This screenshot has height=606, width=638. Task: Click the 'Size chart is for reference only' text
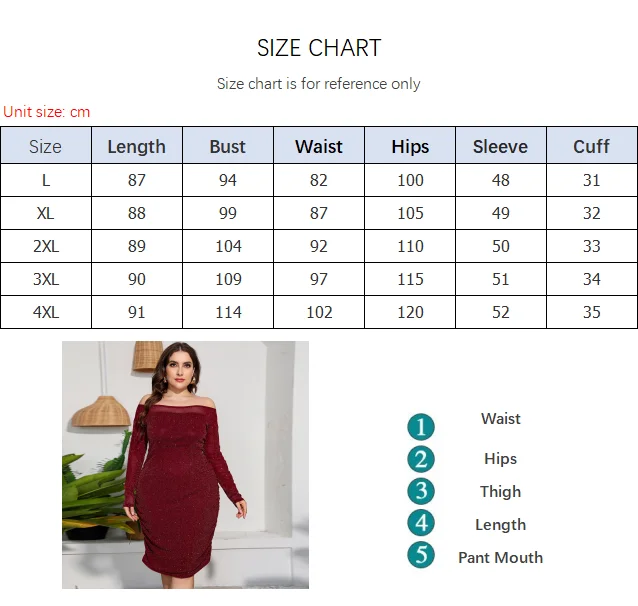pyautogui.click(x=319, y=84)
